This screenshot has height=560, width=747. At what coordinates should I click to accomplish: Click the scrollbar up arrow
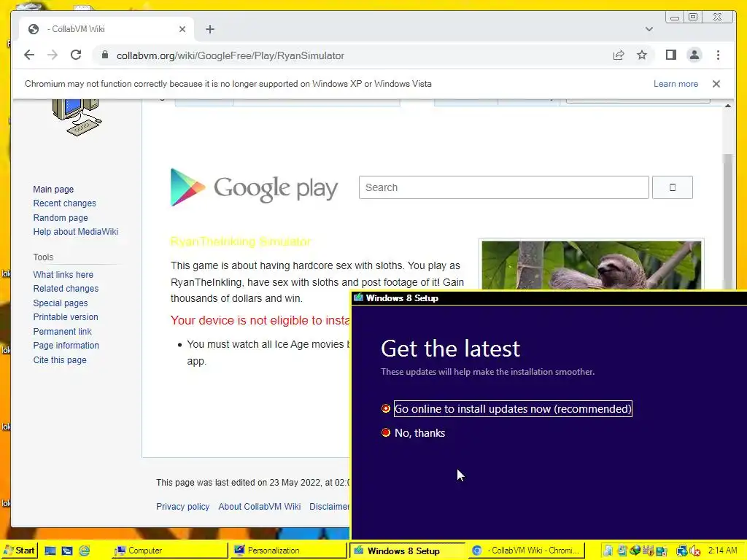(x=727, y=106)
